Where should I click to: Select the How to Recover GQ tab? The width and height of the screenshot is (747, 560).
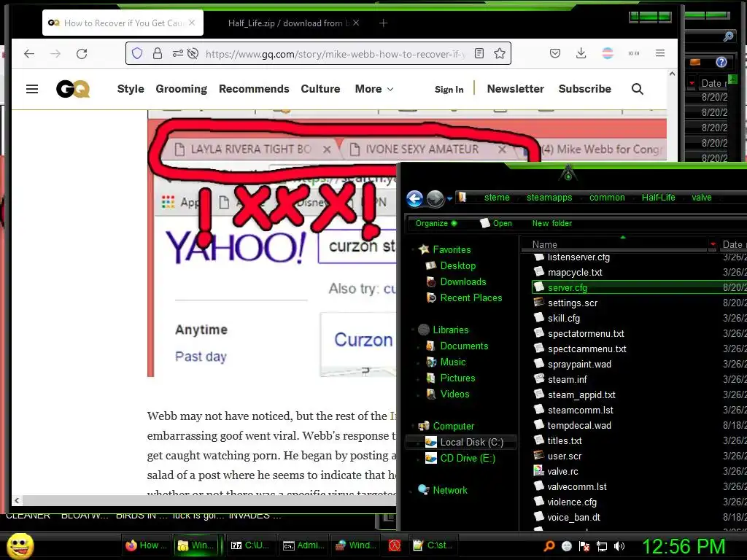(123, 23)
